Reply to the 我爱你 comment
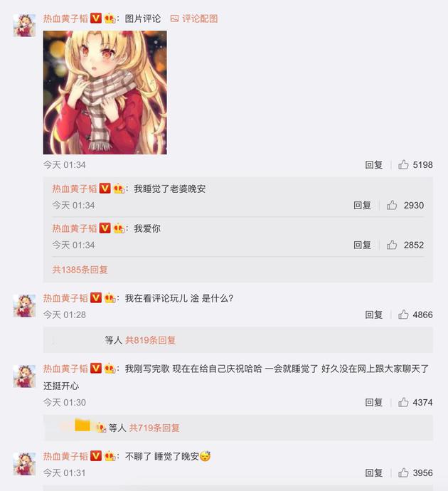 [x=362, y=245]
